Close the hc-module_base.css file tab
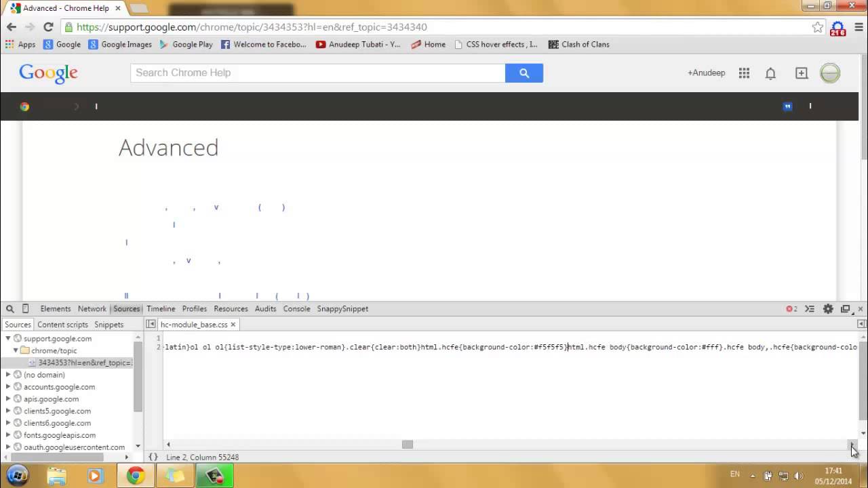 tap(233, 325)
